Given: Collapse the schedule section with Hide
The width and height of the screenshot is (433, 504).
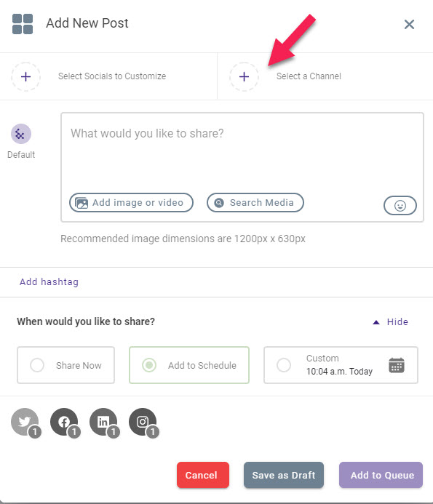Looking at the screenshot, I should coord(390,321).
